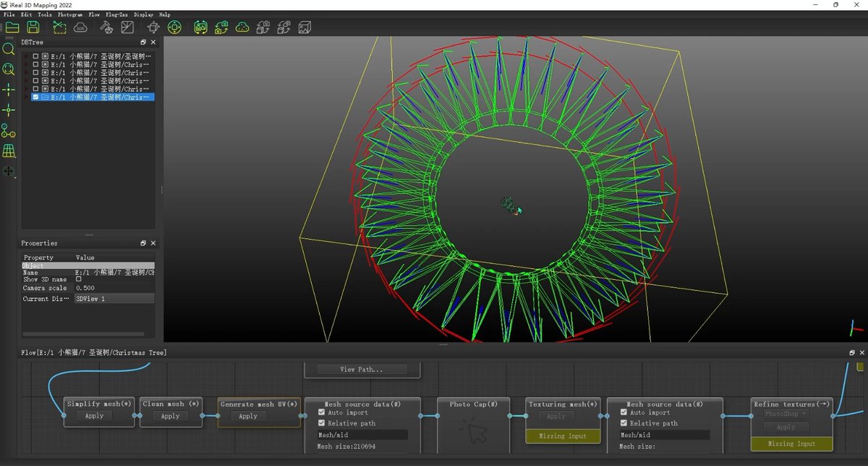The width and height of the screenshot is (868, 466).
Task: Check the first DBTree row's checkbox
Action: click(x=35, y=56)
